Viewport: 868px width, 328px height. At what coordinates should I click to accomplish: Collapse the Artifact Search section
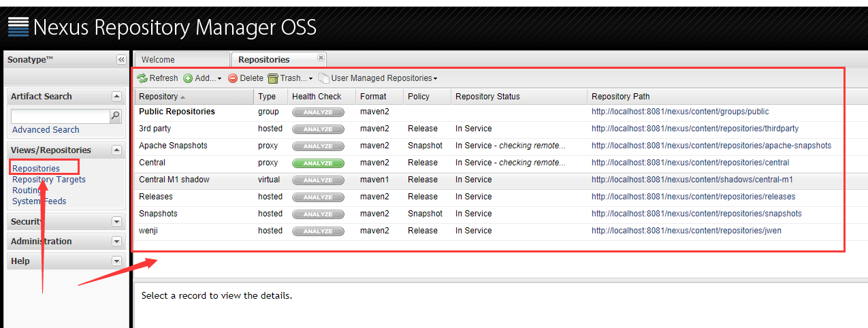tap(116, 97)
